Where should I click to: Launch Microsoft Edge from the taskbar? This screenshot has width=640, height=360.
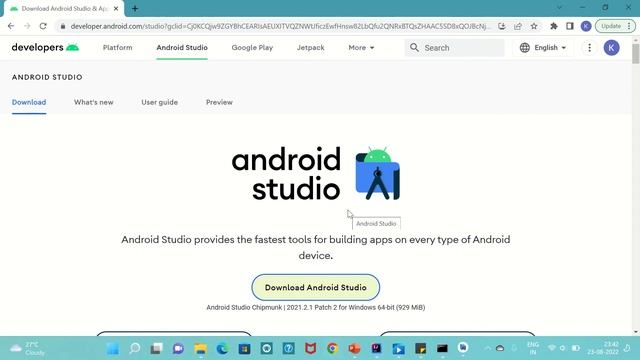(x=222, y=349)
